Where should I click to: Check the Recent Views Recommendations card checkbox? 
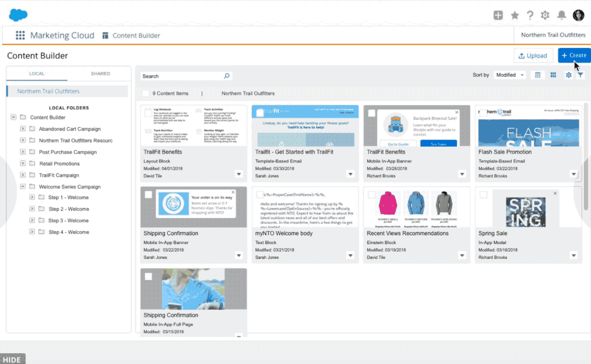372,194
